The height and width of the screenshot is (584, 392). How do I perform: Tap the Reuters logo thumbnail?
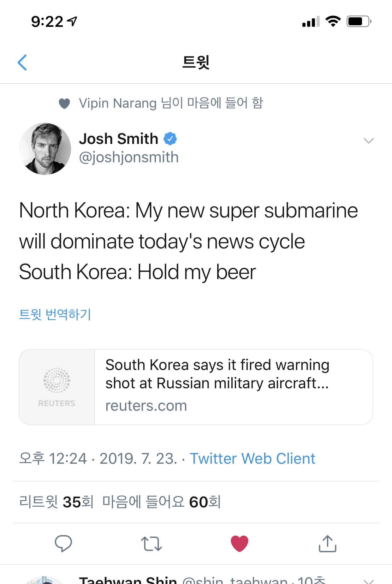coord(57,387)
